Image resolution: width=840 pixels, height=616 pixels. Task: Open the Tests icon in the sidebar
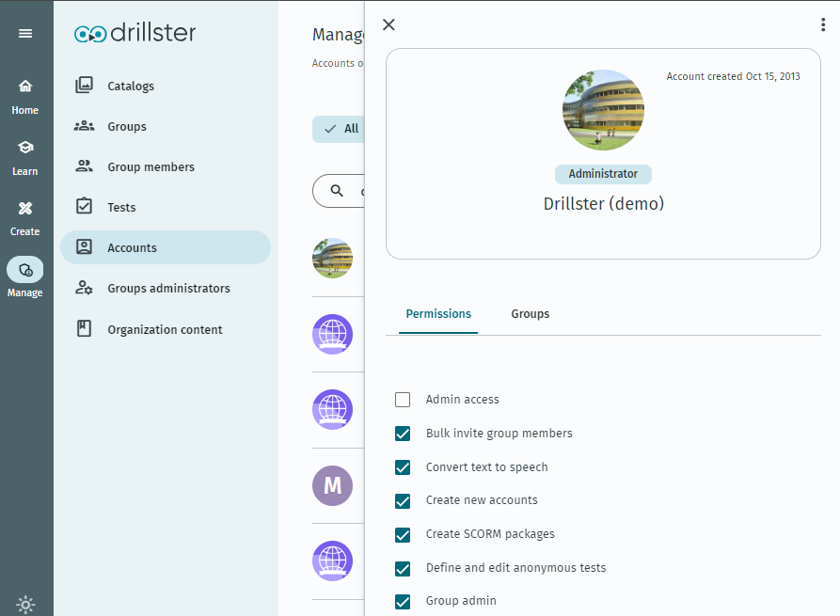[84, 206]
